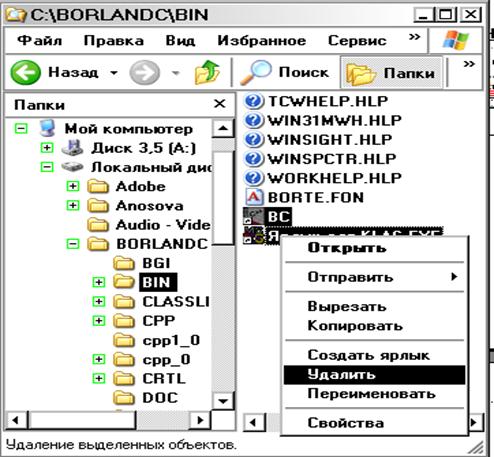The image size is (494, 457).
Task: Select WINSIGHT.HLP help file icon
Action: click(x=253, y=139)
